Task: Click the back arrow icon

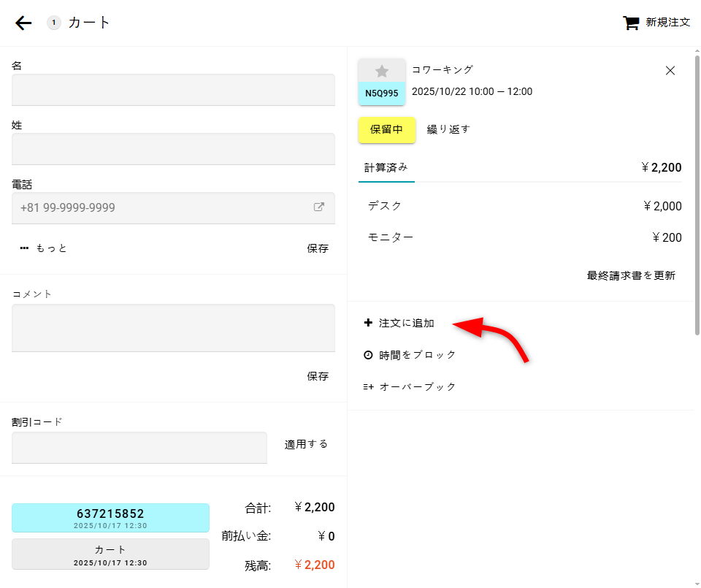Action: pyautogui.click(x=23, y=23)
